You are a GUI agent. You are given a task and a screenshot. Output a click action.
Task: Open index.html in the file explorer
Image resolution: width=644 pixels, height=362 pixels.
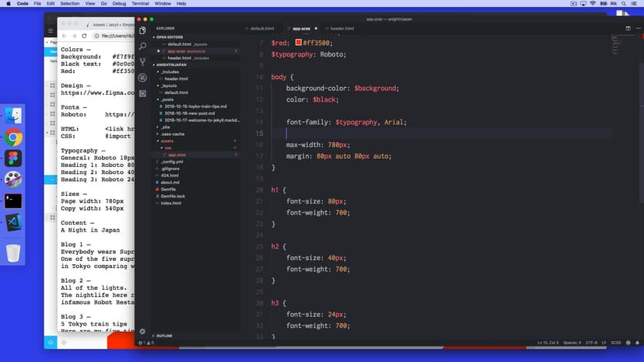171,203
